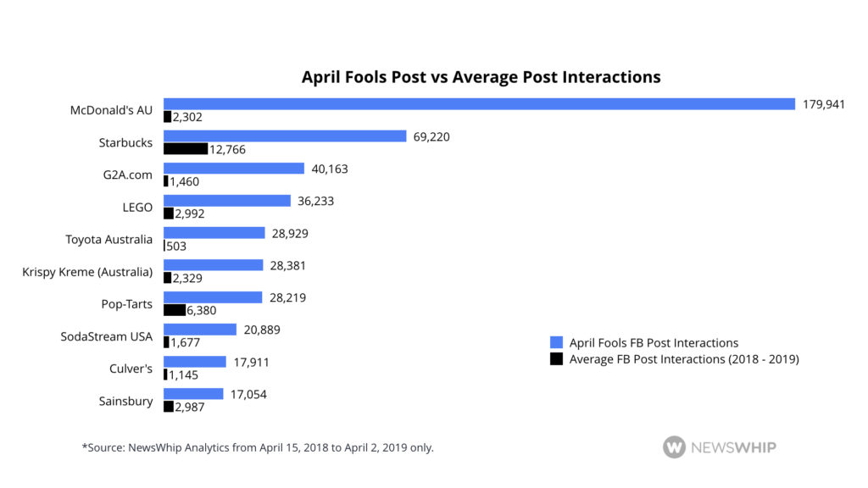Image resolution: width=868 pixels, height=488 pixels.
Task: Click the April Fools FB Post Interactions legend label
Action: 654,343
